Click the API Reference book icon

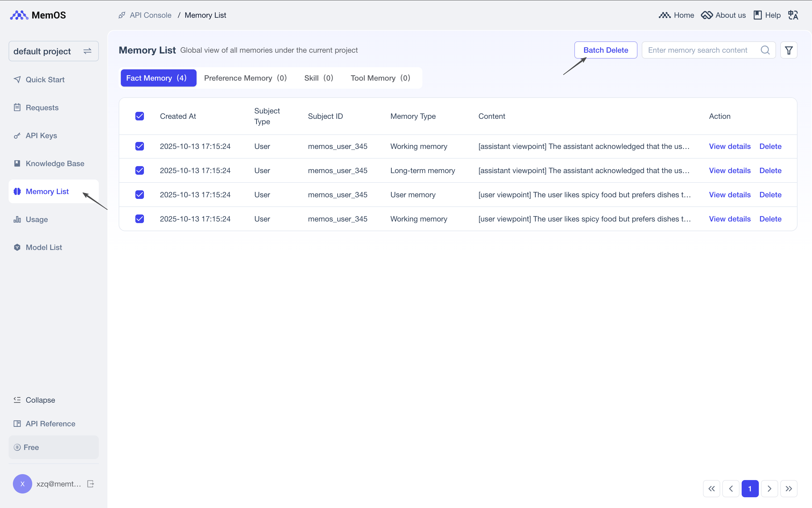tap(17, 424)
